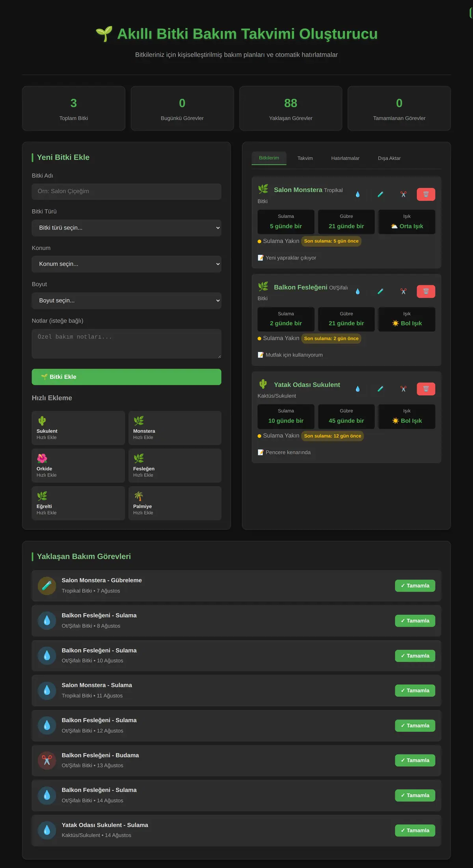Delete Yatak Odası Sukulent with trash button
This screenshot has height=868, width=473.
(426, 389)
